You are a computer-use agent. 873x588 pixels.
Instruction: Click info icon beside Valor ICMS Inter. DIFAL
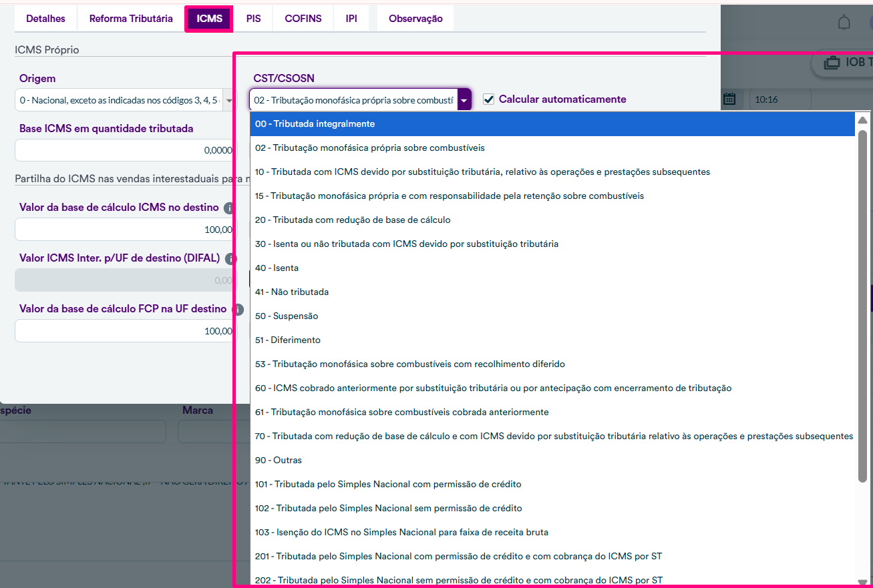tap(230, 259)
